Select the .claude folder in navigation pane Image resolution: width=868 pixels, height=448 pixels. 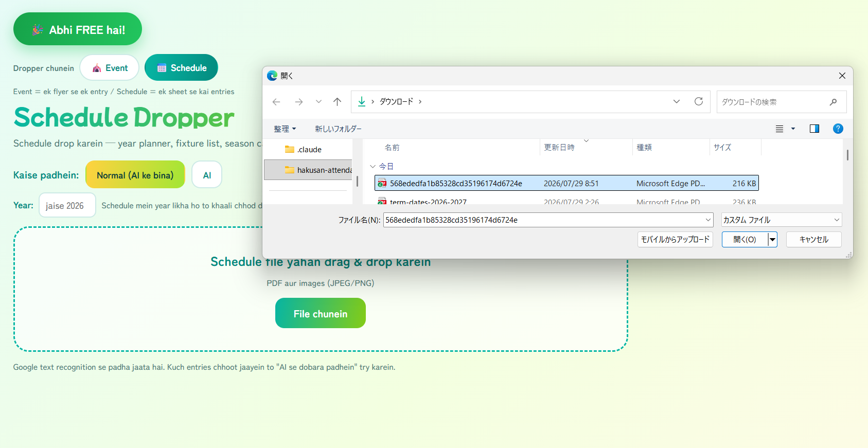(x=309, y=149)
